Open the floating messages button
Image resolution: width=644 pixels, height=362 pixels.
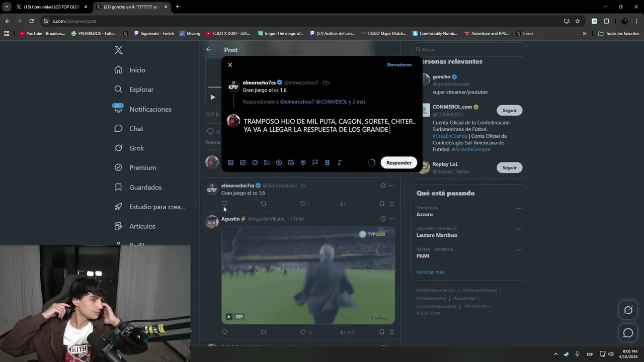628,333
